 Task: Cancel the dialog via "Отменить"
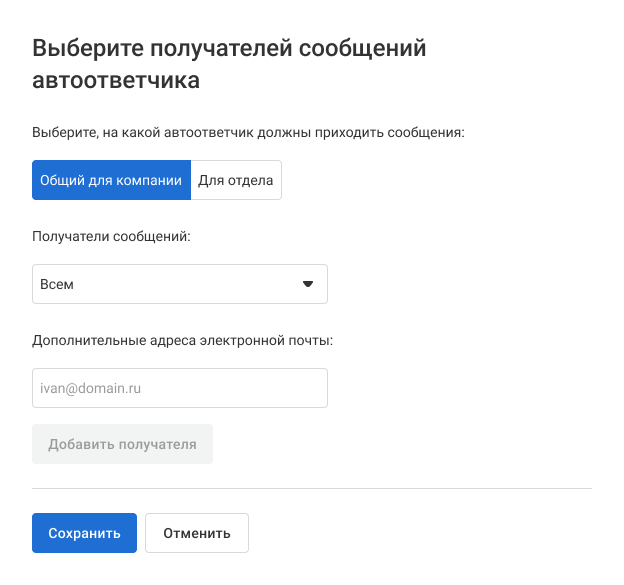click(197, 533)
